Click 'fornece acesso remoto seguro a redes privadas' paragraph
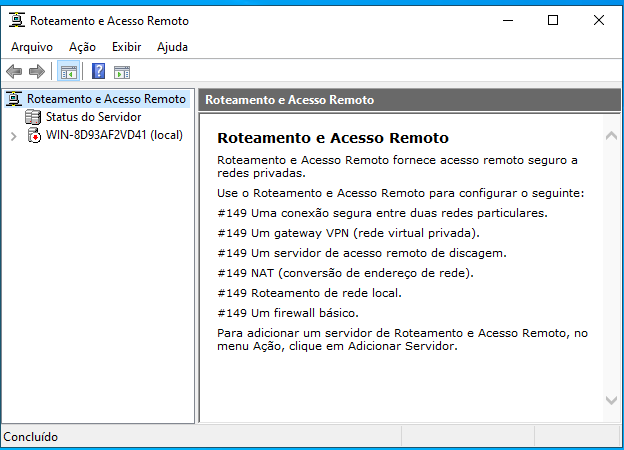The width and height of the screenshot is (624, 450). [397, 166]
